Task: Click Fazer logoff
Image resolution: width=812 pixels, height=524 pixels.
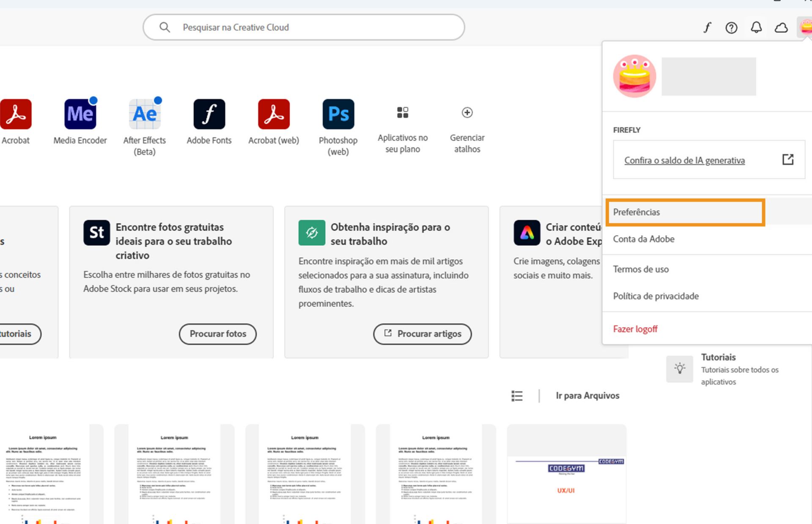Action: 635,329
